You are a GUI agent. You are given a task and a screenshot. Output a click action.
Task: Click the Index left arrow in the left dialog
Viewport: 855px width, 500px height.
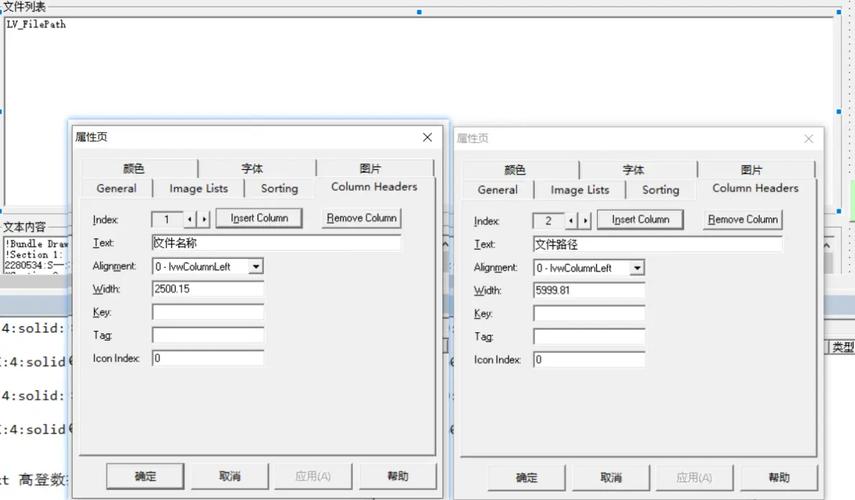coord(190,219)
